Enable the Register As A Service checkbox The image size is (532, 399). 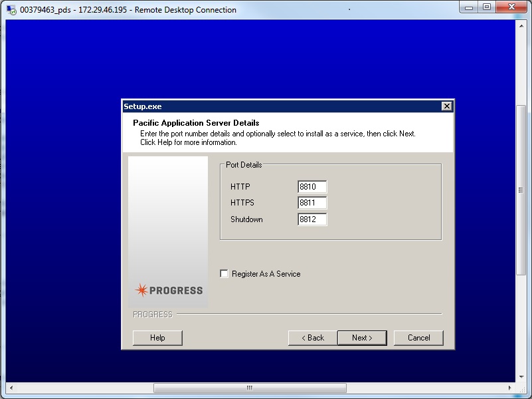point(224,273)
